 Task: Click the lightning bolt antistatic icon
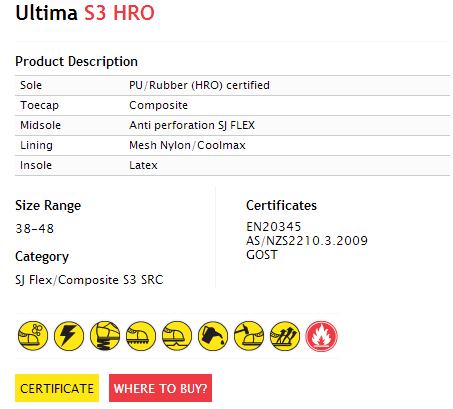pyautogui.click(x=69, y=336)
